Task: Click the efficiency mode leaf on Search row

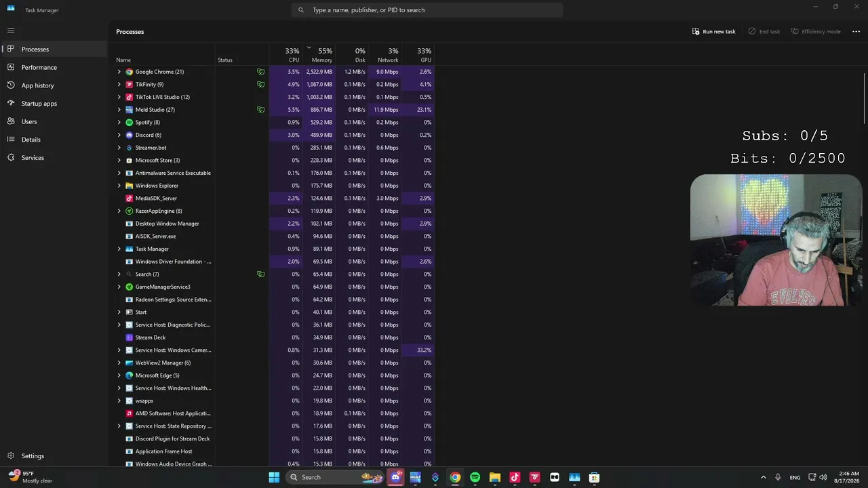Action: tap(260, 274)
